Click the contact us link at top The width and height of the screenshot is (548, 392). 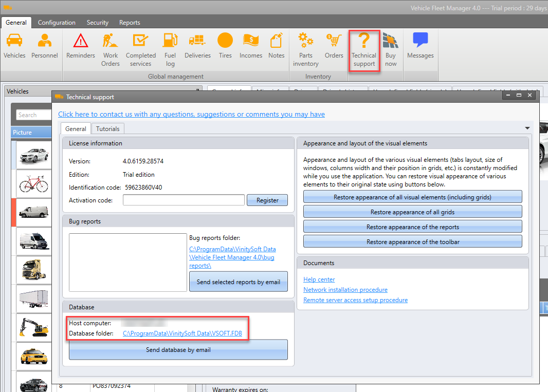[192, 114]
